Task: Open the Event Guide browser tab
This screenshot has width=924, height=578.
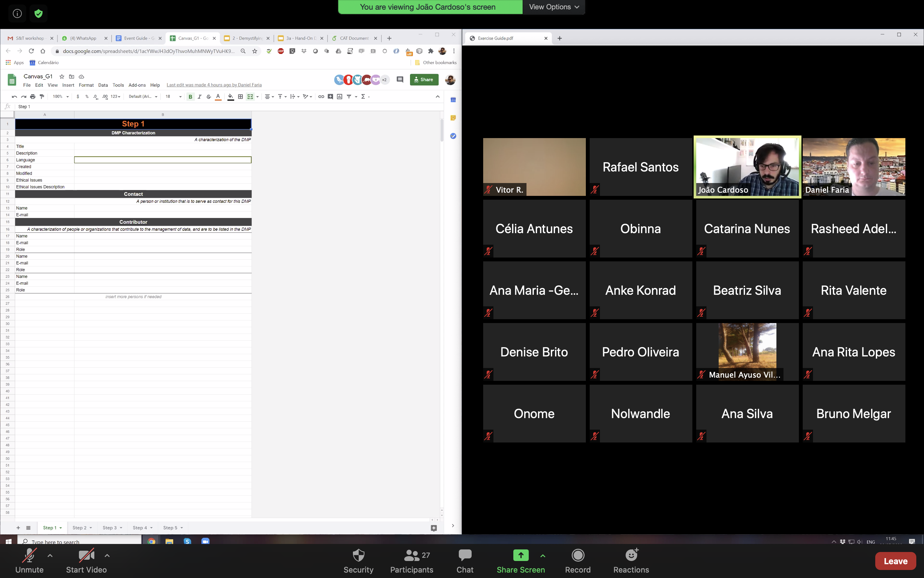Action: (139, 38)
